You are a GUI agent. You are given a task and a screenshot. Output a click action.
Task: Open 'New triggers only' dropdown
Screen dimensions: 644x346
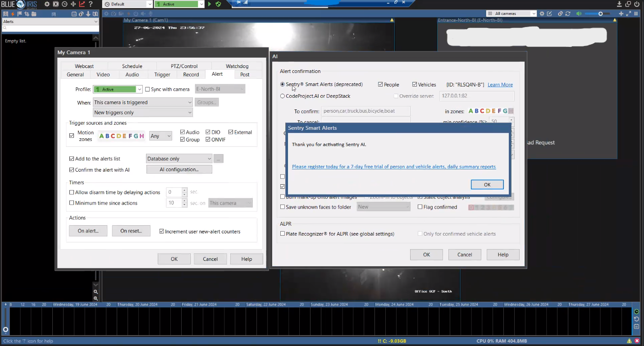coord(143,113)
